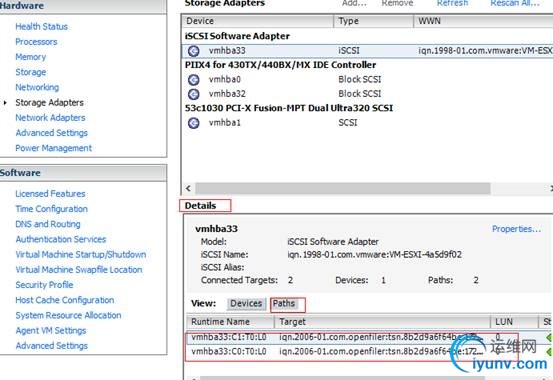Open the Processors hardware section

point(36,42)
